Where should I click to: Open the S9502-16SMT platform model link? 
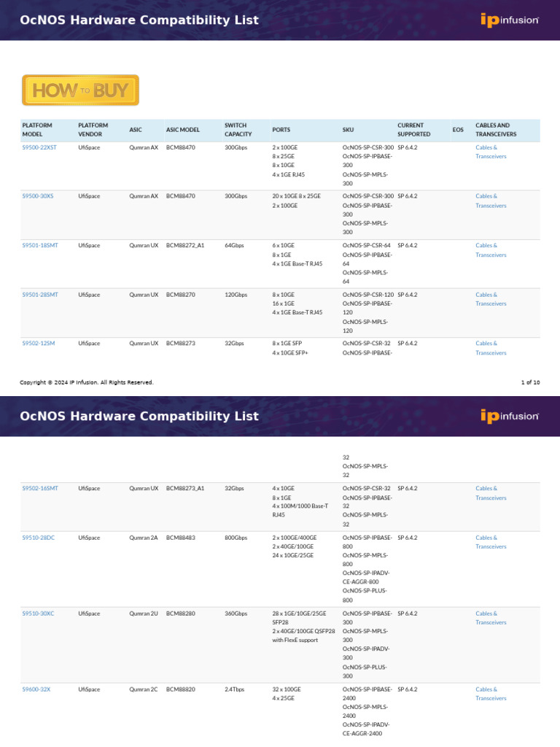coord(40,489)
